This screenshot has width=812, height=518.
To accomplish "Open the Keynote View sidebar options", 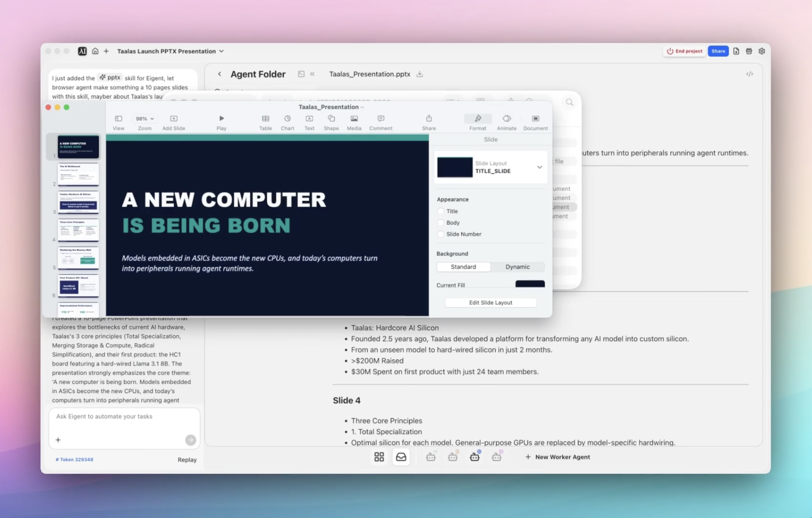I will [x=118, y=119].
